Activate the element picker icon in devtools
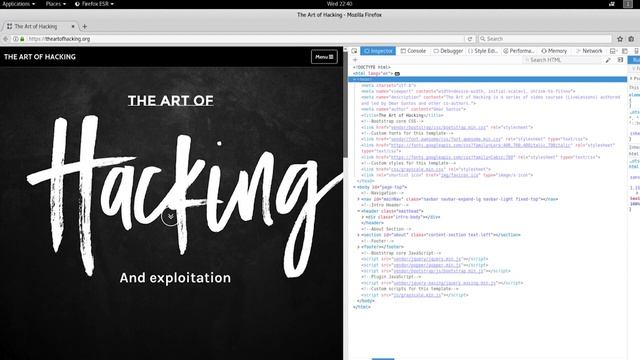The width and height of the screenshot is (640, 360). click(x=354, y=51)
